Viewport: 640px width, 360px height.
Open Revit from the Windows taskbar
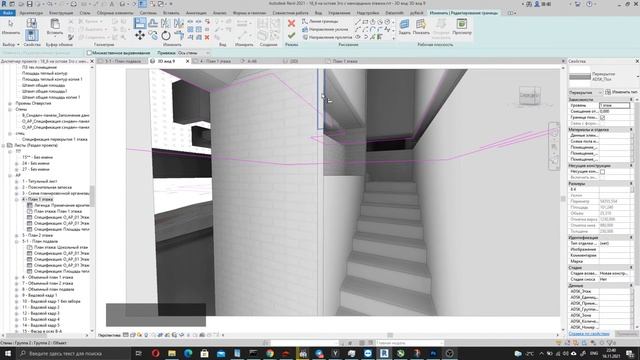coord(384,353)
